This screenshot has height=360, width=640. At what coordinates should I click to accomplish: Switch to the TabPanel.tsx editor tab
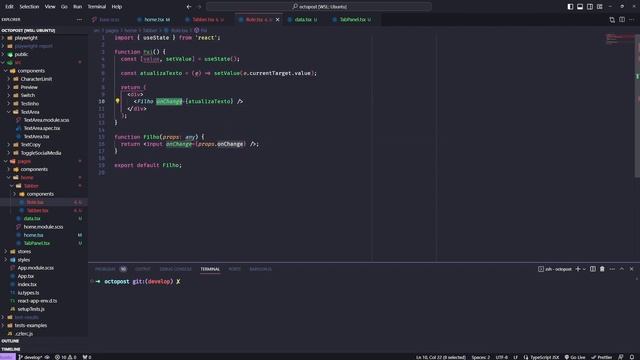[x=353, y=20]
